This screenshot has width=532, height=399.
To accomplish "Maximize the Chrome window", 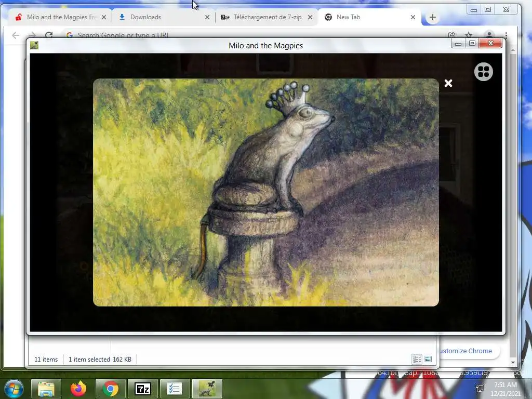I will point(488,9).
